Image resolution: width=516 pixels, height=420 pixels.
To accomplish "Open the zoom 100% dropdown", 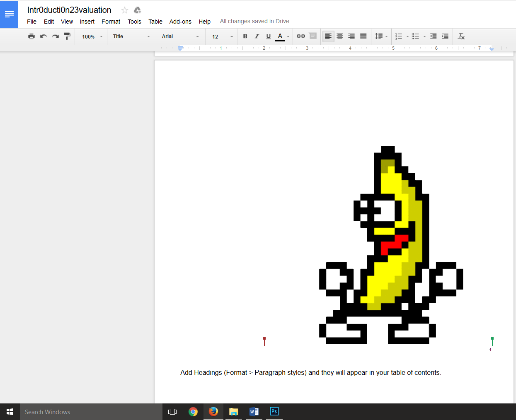I will 92,37.
